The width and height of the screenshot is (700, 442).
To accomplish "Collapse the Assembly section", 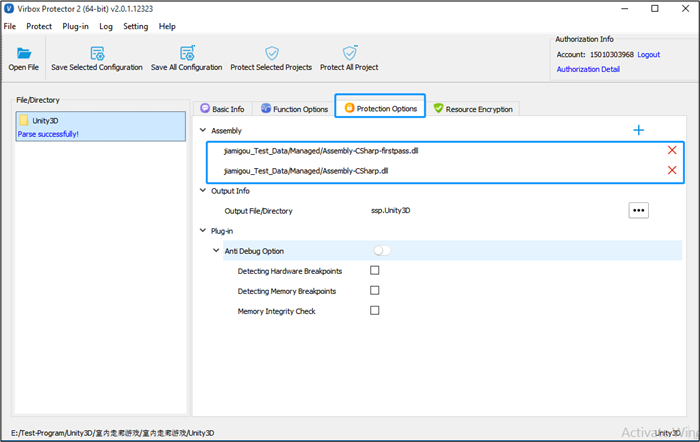I will click(x=203, y=130).
